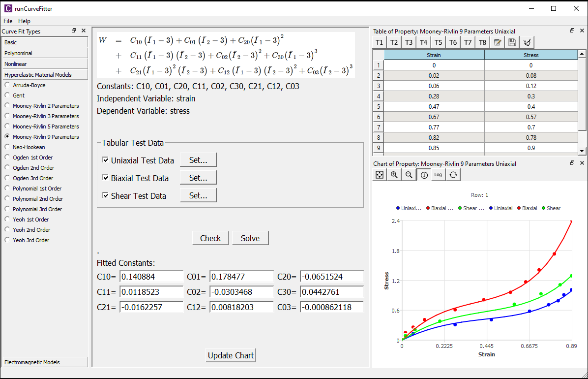Viewport: 588px width, 379px height.
Task: Refresh the chart with the circular arrows icon
Action: click(x=453, y=174)
